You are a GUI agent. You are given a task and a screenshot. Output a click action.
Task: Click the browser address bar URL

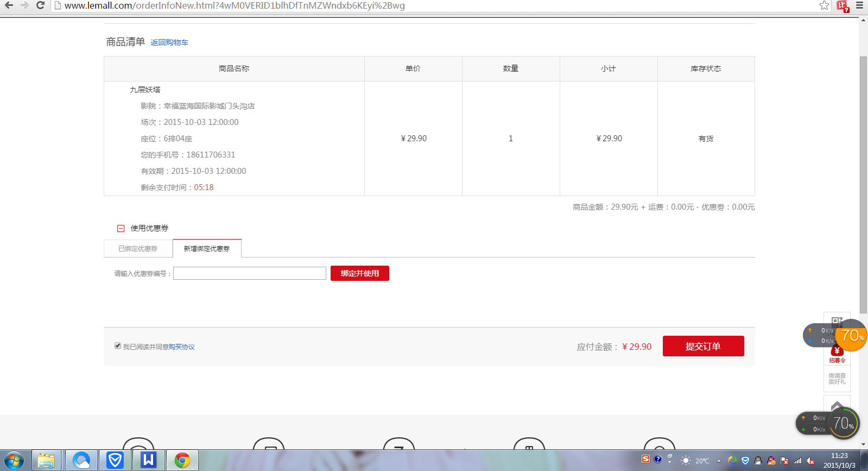tap(235, 5)
